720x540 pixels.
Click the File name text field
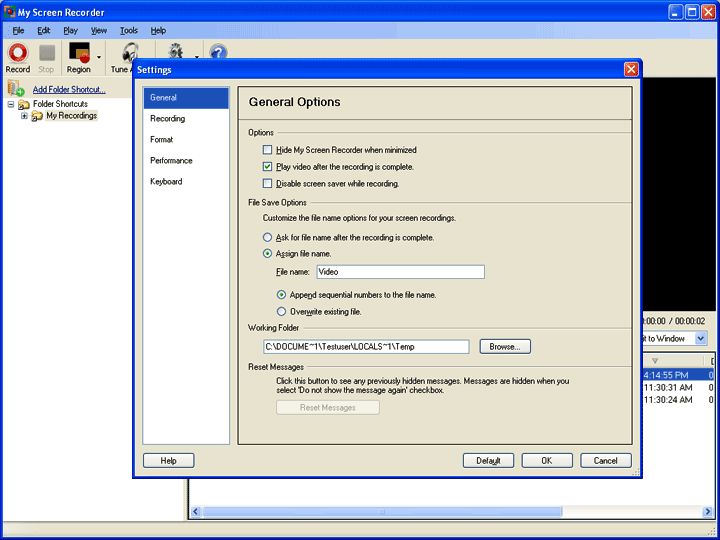coord(400,272)
